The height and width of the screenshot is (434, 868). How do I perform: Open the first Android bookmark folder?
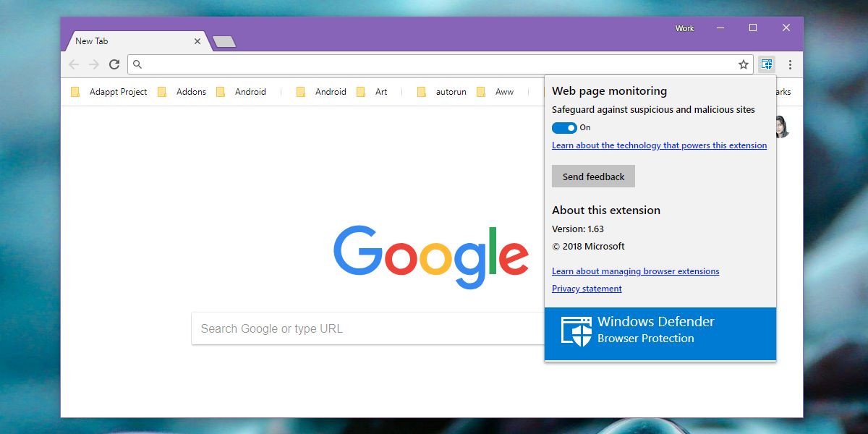click(x=242, y=92)
